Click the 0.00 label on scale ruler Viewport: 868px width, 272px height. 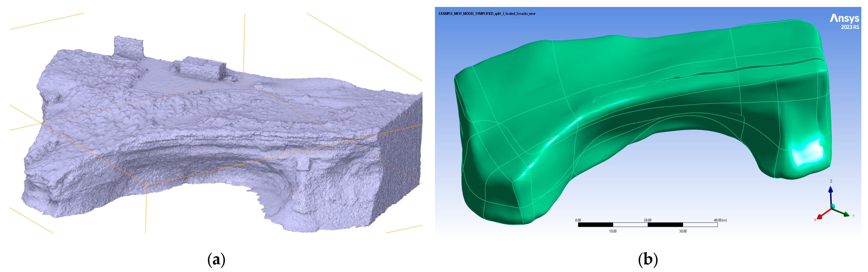[x=578, y=220]
